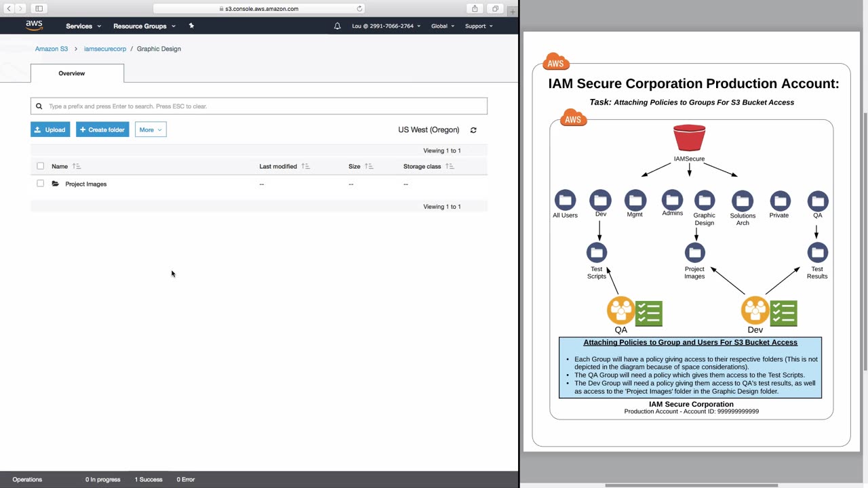Expand the Resource Groups menu

(144, 26)
